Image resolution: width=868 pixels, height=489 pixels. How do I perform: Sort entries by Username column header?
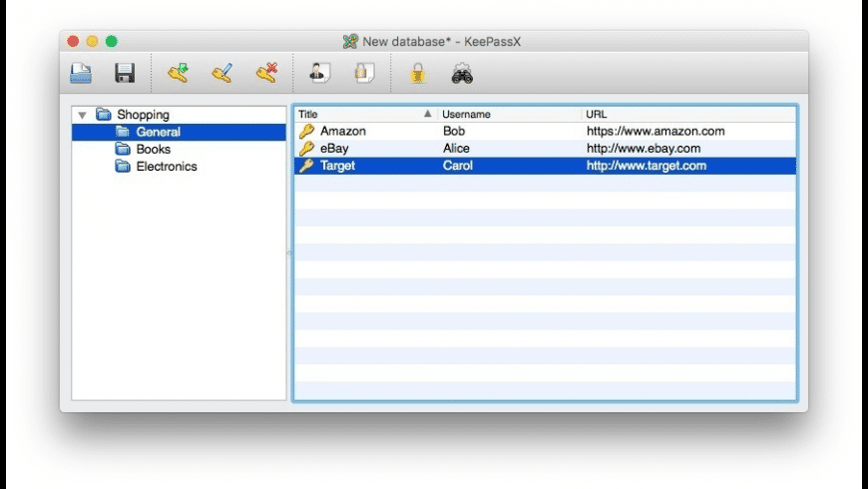click(509, 114)
